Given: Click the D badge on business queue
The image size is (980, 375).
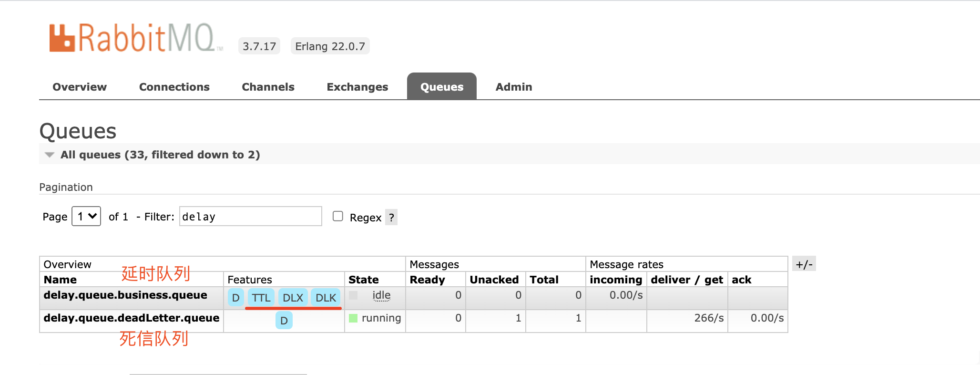Looking at the screenshot, I should point(235,298).
